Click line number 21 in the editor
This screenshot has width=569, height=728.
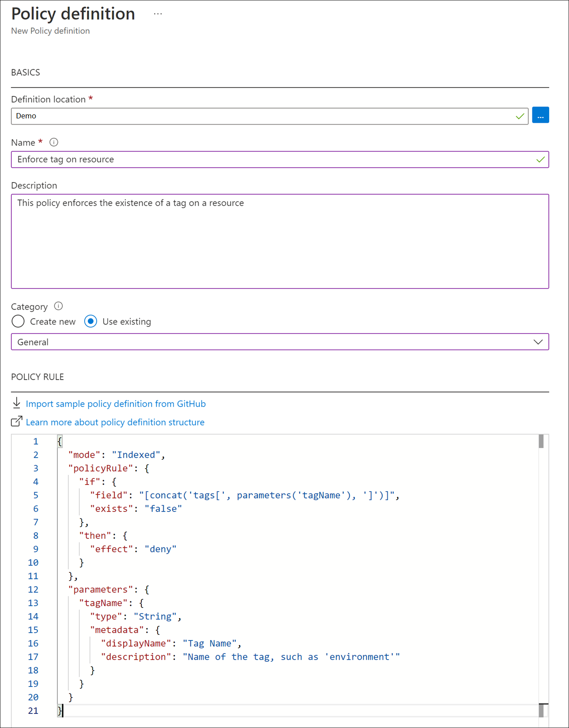pos(33,711)
